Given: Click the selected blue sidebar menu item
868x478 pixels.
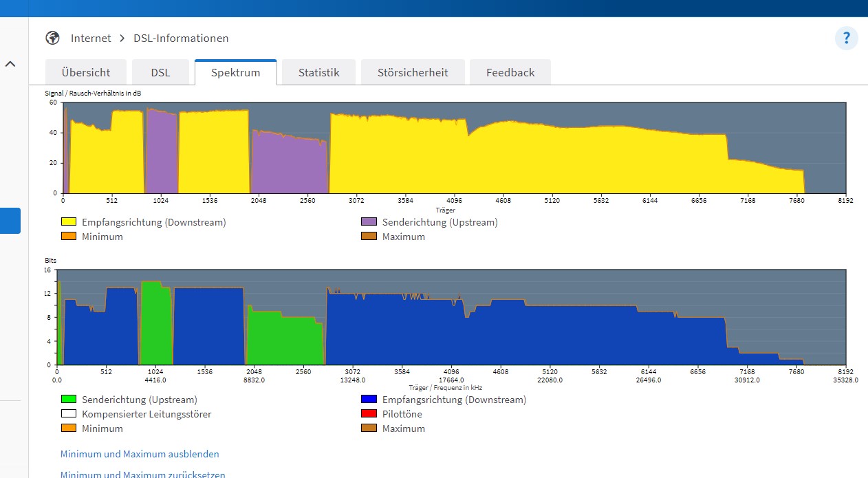Looking at the screenshot, I should click(x=10, y=221).
